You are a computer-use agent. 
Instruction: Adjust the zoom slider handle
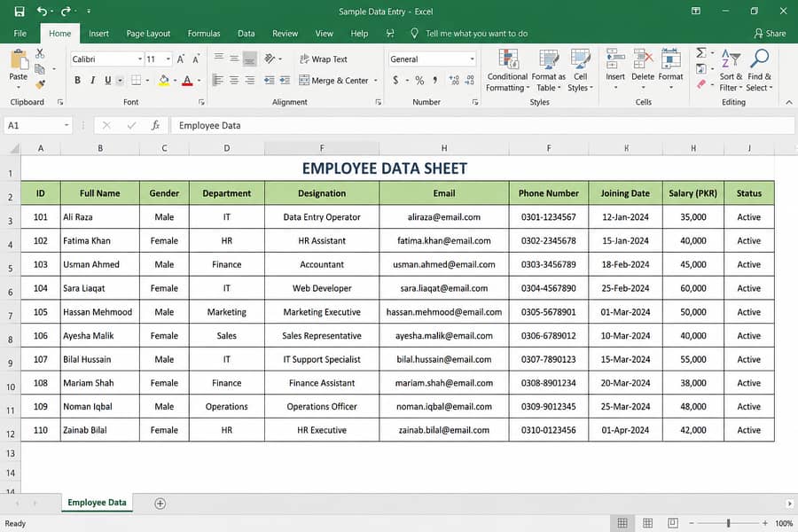pos(728,523)
